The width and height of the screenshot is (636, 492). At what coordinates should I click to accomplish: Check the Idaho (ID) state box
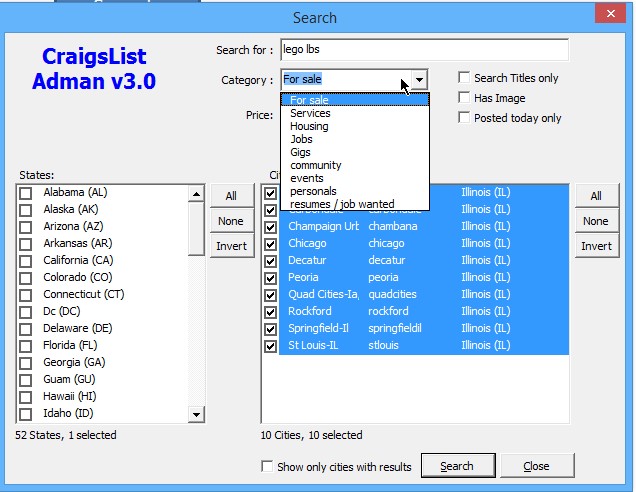tap(26, 415)
